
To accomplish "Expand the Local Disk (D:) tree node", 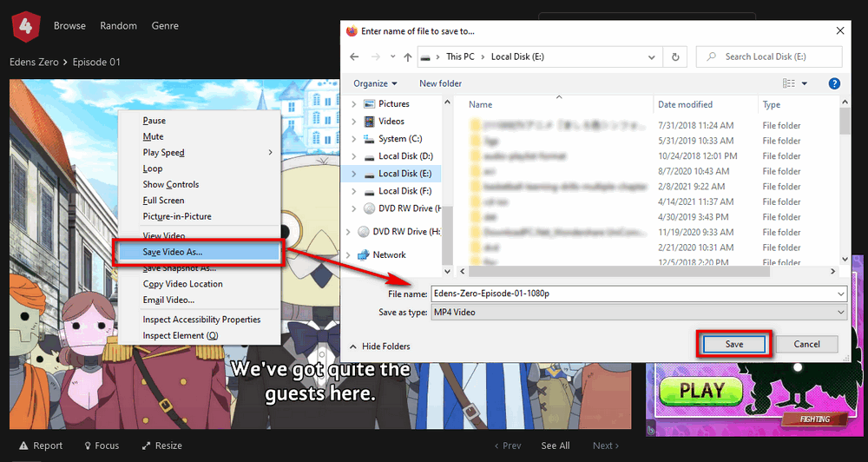I will (x=353, y=156).
